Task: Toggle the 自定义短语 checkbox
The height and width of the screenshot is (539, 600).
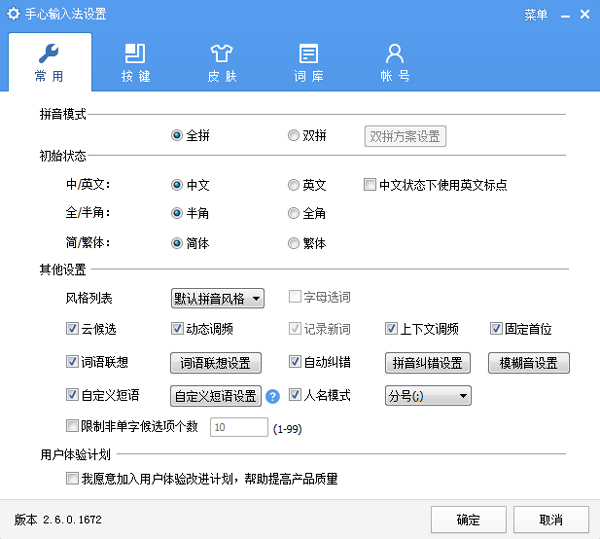Action: click(x=72, y=394)
